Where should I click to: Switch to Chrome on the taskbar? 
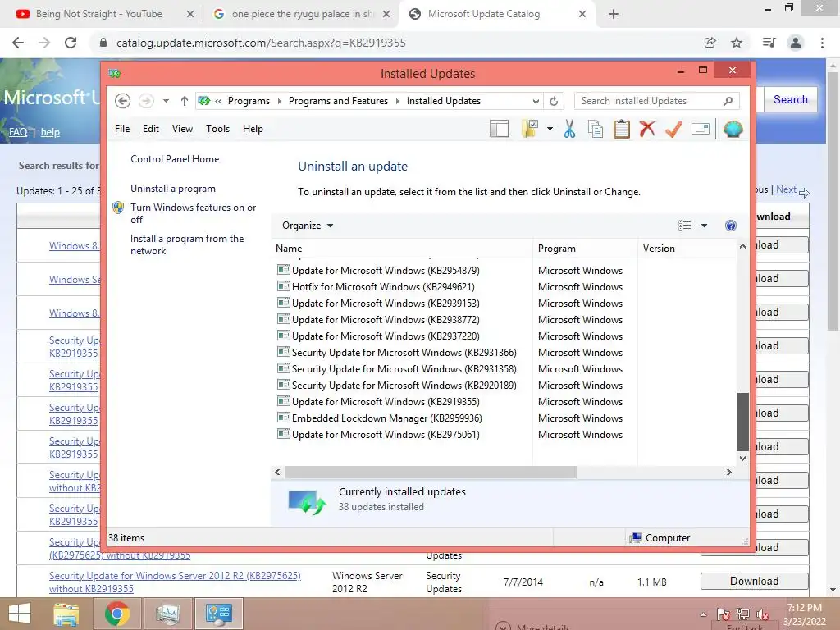pos(116,614)
